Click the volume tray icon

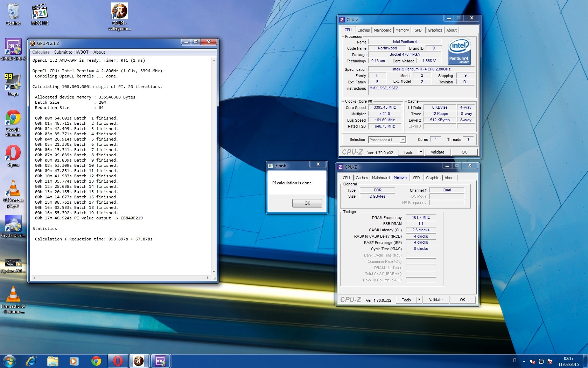(533, 361)
